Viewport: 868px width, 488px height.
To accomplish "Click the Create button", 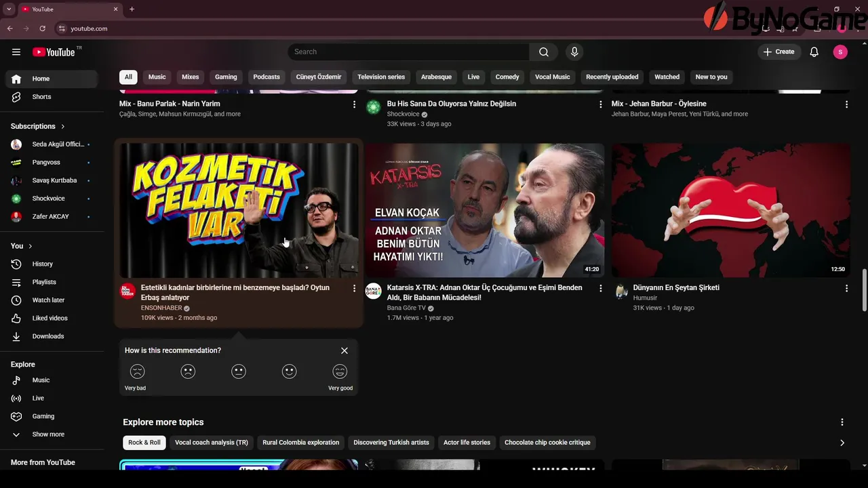I will coord(778,52).
